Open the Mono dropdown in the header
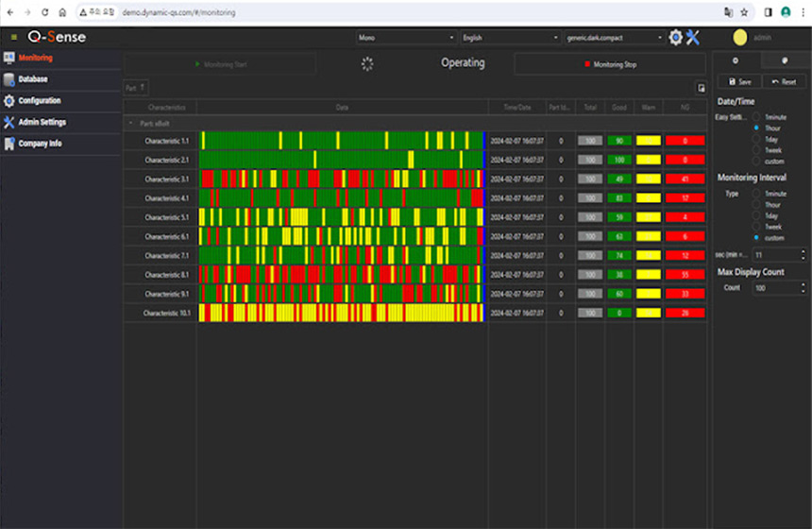Viewport: 812px width, 529px height. pos(406,38)
